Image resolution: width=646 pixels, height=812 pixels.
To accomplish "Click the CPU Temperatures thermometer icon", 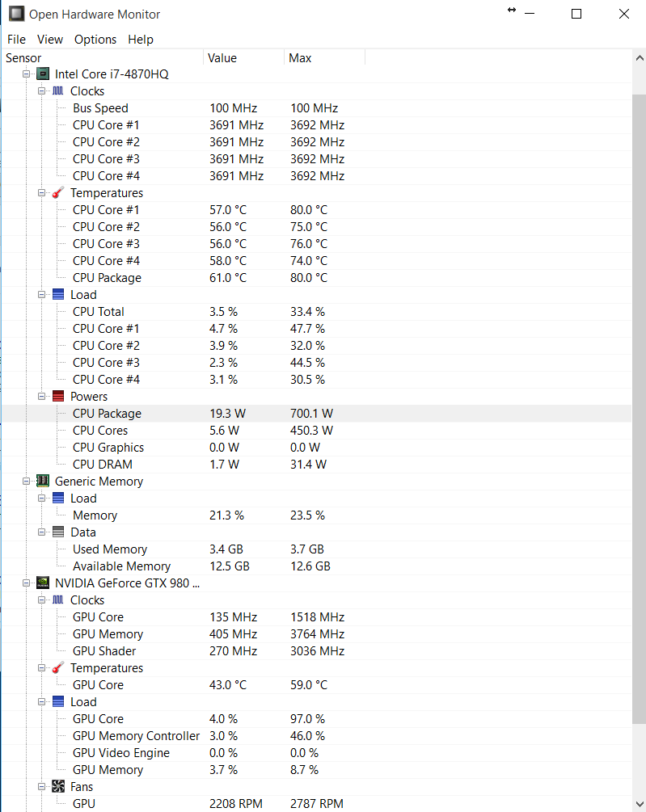I will click(x=58, y=192).
